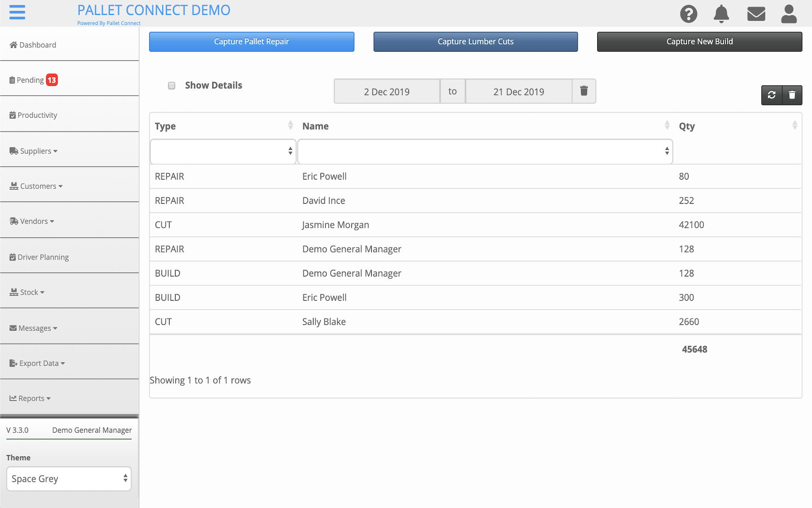Enable the Show Details checkbox
812x508 pixels.
[x=171, y=86]
